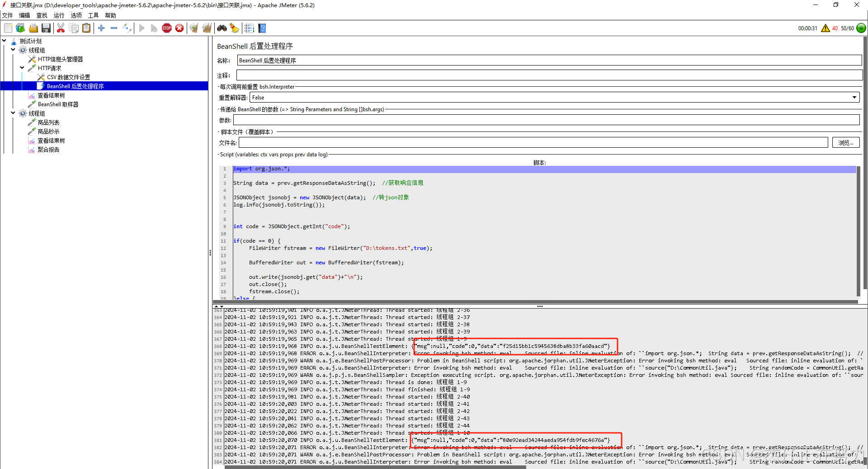Click into the 注释 comment field
The height and width of the screenshot is (469, 868).
pyautogui.click(x=549, y=75)
